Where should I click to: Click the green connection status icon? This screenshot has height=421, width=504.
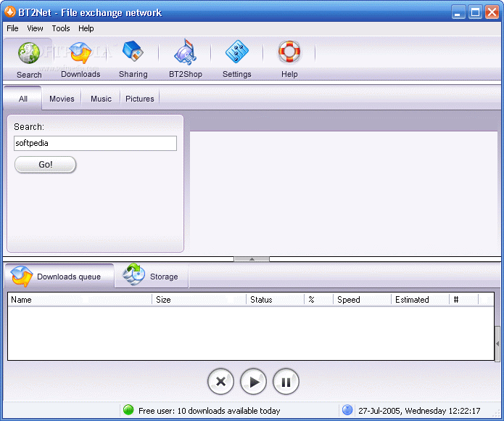128,410
